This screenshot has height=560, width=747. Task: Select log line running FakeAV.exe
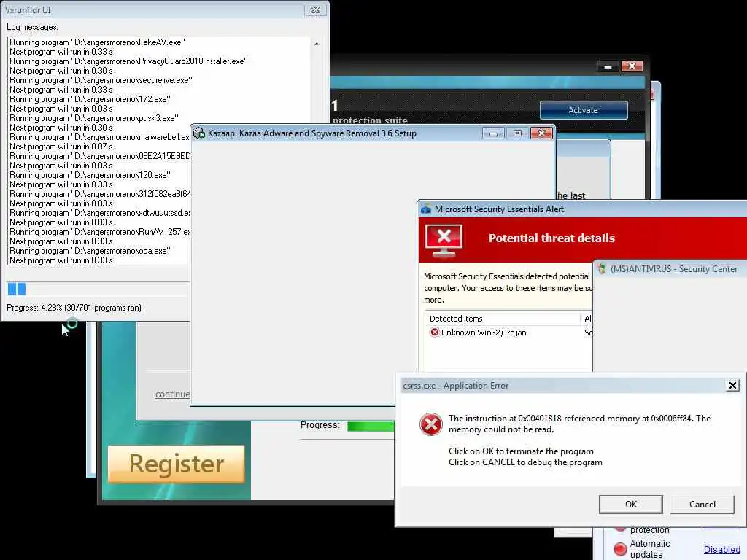click(97, 42)
